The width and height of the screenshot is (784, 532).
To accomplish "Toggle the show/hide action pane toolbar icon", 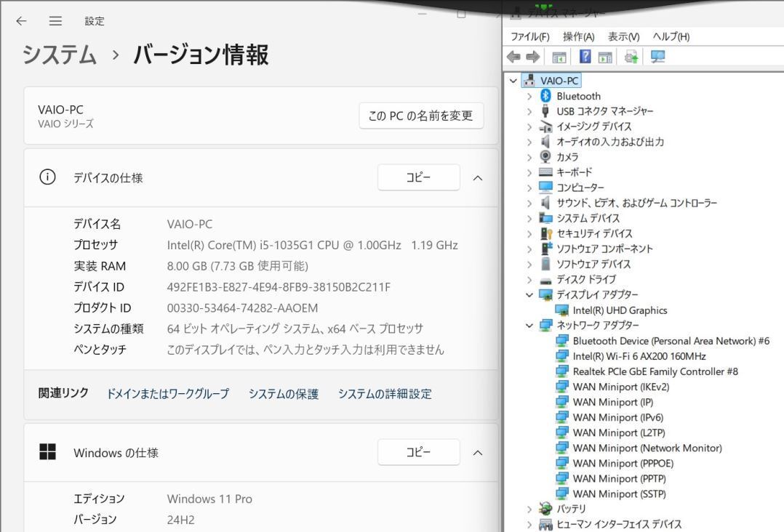I will click(x=605, y=57).
